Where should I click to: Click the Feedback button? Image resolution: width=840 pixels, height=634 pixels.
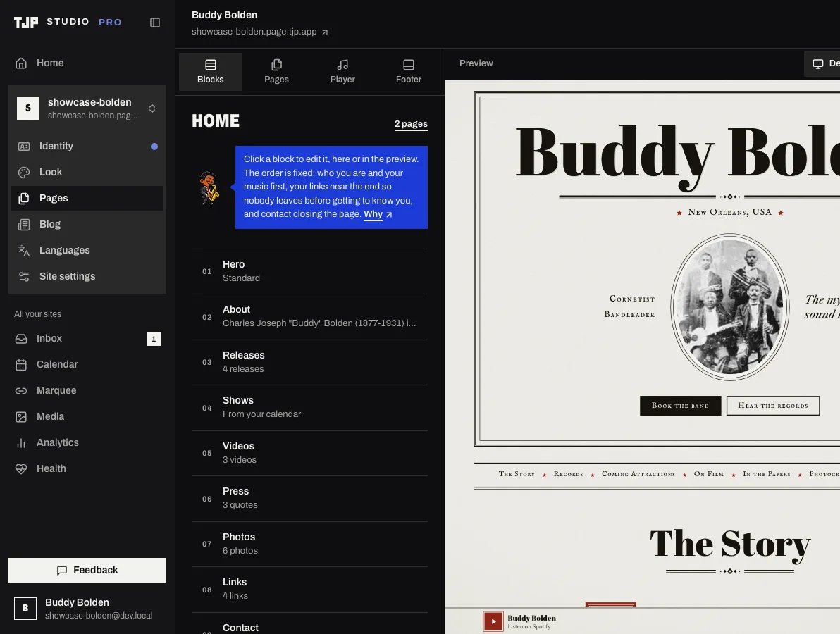point(87,571)
